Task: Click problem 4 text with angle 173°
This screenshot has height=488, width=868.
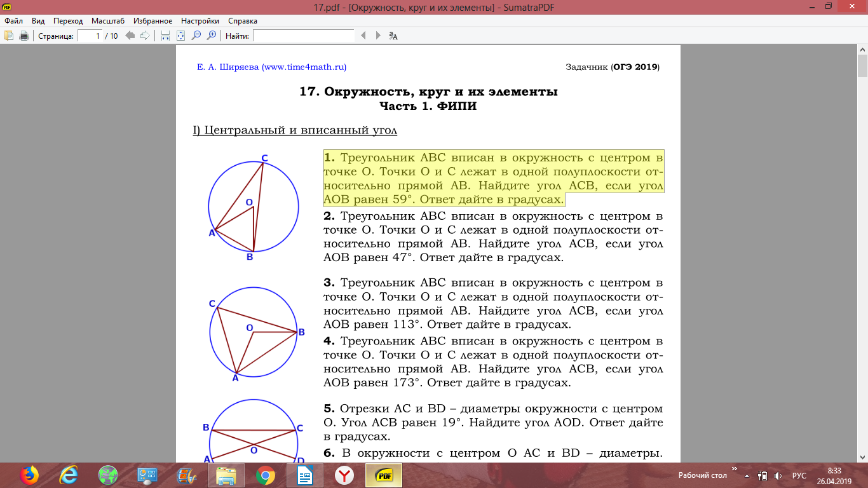Action: click(493, 362)
